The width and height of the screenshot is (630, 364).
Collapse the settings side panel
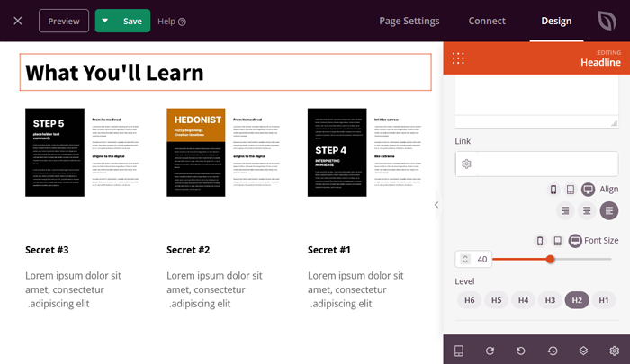click(x=436, y=205)
